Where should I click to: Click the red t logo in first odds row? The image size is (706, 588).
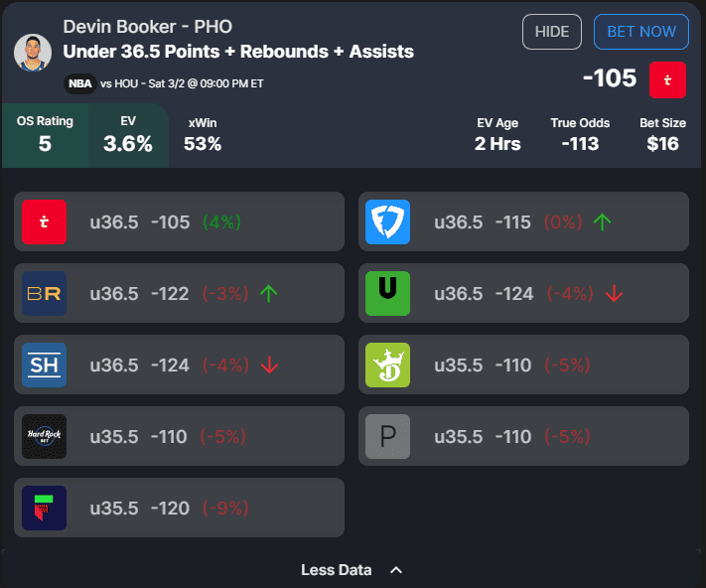pos(44,221)
